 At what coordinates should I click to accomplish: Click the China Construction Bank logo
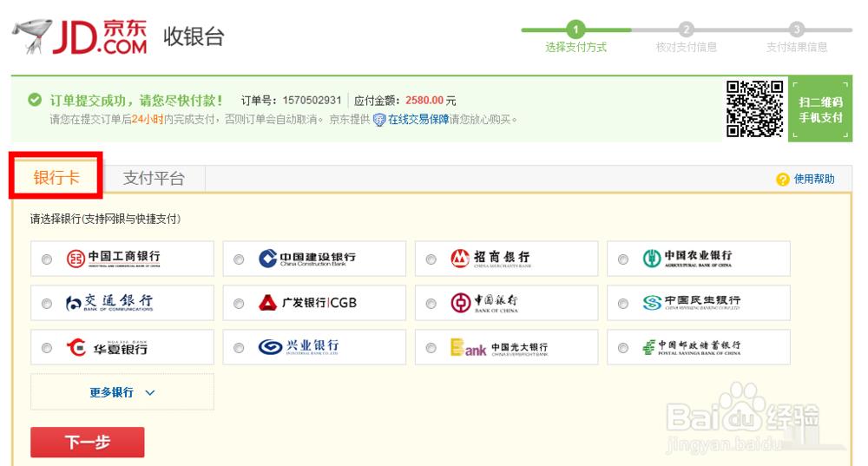pyautogui.click(x=307, y=259)
